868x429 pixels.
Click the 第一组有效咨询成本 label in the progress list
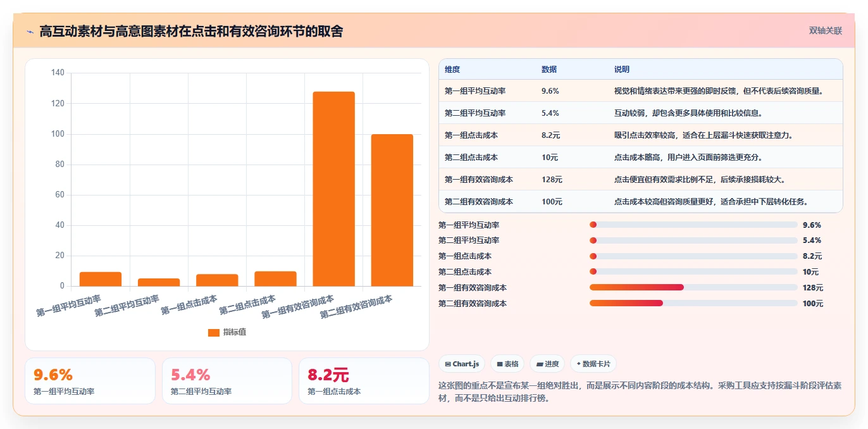[x=473, y=288]
